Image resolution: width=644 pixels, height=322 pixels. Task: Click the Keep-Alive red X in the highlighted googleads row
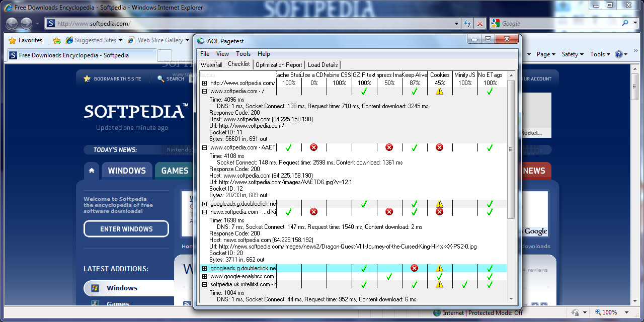(415, 268)
